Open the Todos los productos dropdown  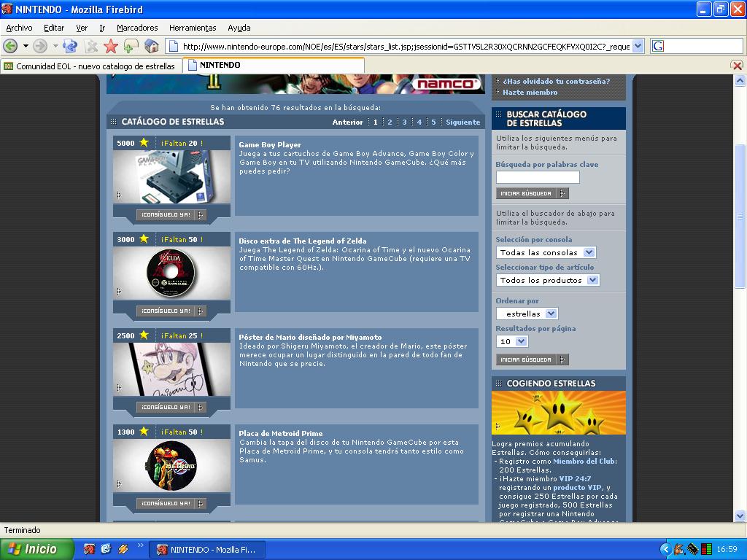547,280
